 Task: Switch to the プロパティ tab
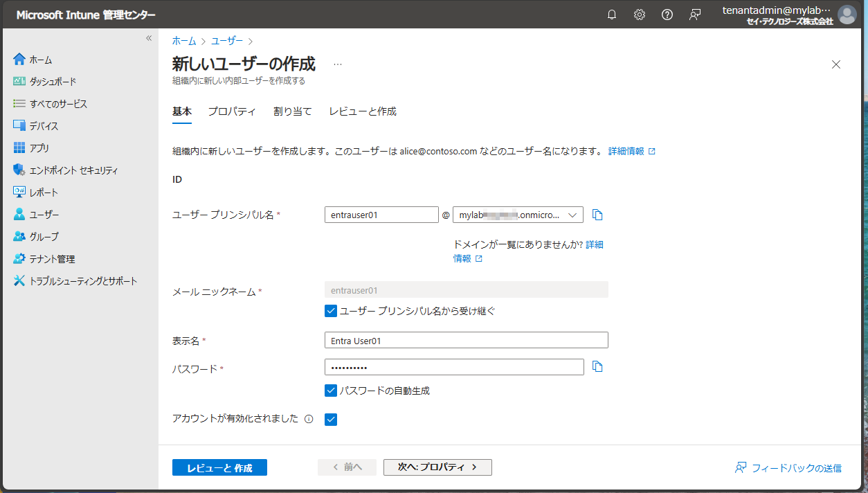pos(232,111)
